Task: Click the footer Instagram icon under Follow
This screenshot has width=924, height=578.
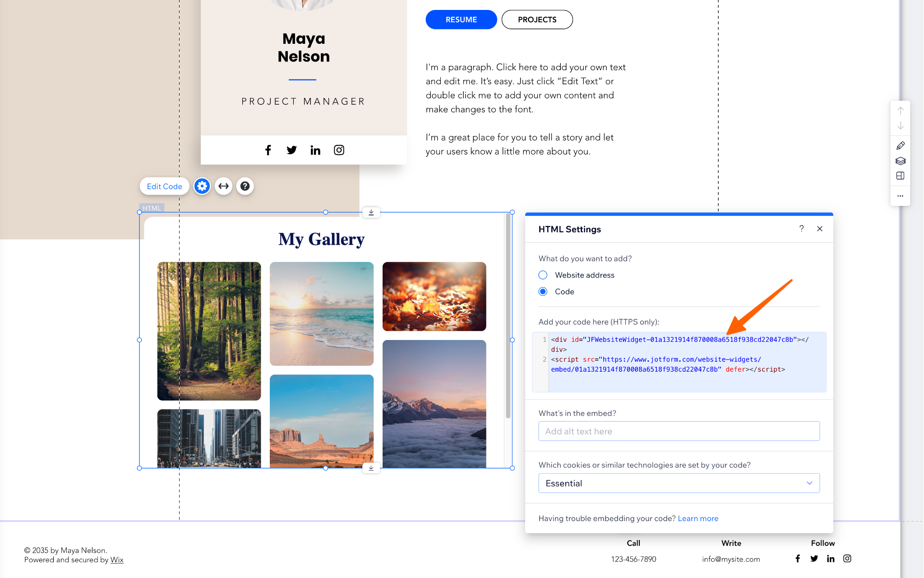Action: [847, 559]
